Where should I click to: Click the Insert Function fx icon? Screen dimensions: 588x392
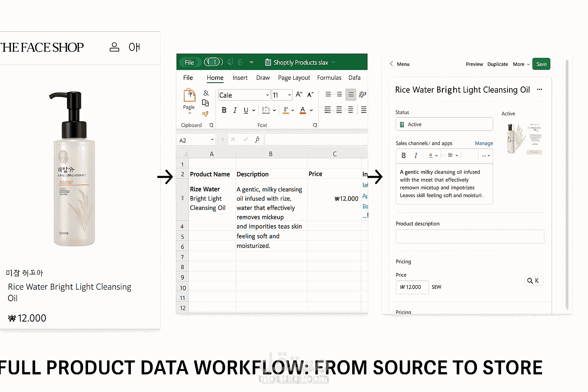point(257,140)
